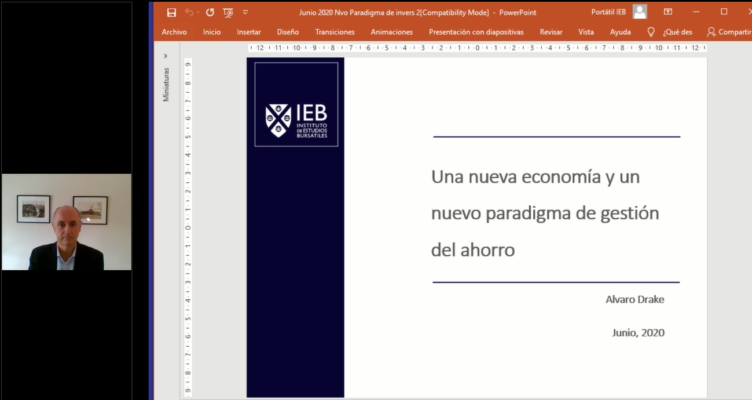Image resolution: width=752 pixels, height=400 pixels.
Task: Open Presentación con diapositivas tab
Action: (x=476, y=32)
